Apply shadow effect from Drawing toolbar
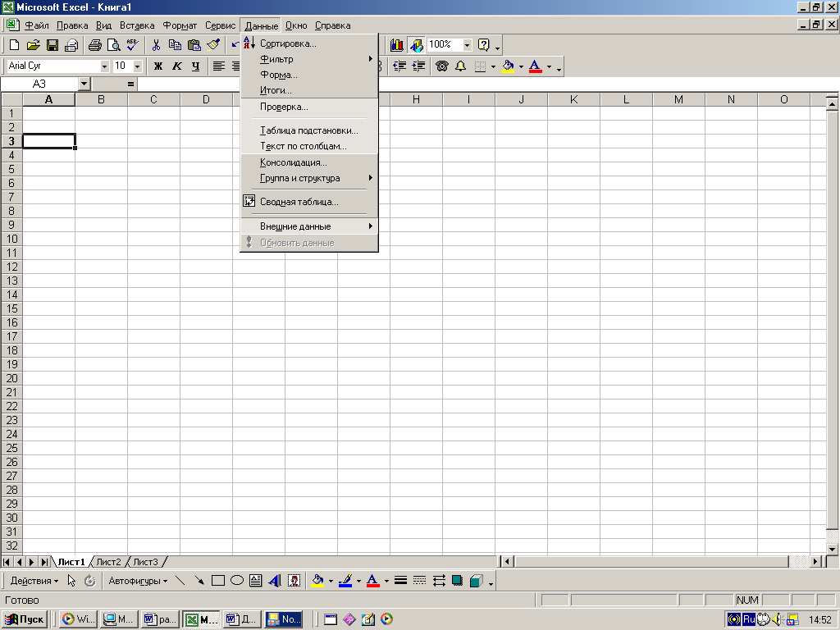840x630 pixels. (x=458, y=581)
